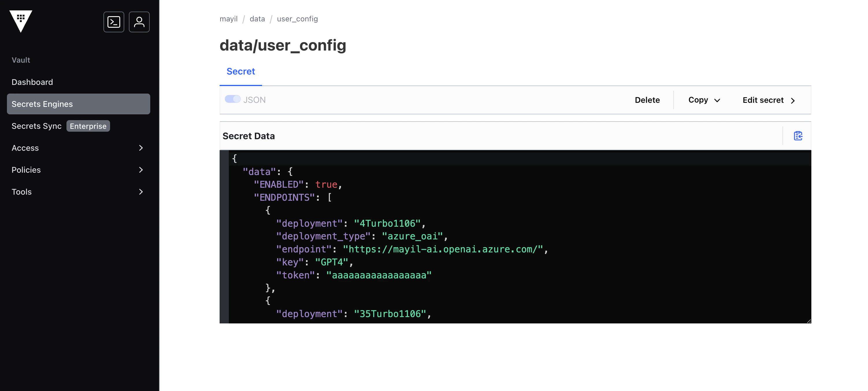This screenshot has height=391, width=868.
Task: Select the Secret tab
Action: (x=241, y=71)
